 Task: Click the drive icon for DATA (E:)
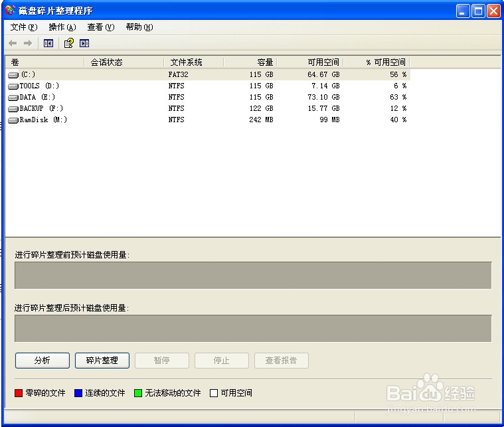(13, 98)
